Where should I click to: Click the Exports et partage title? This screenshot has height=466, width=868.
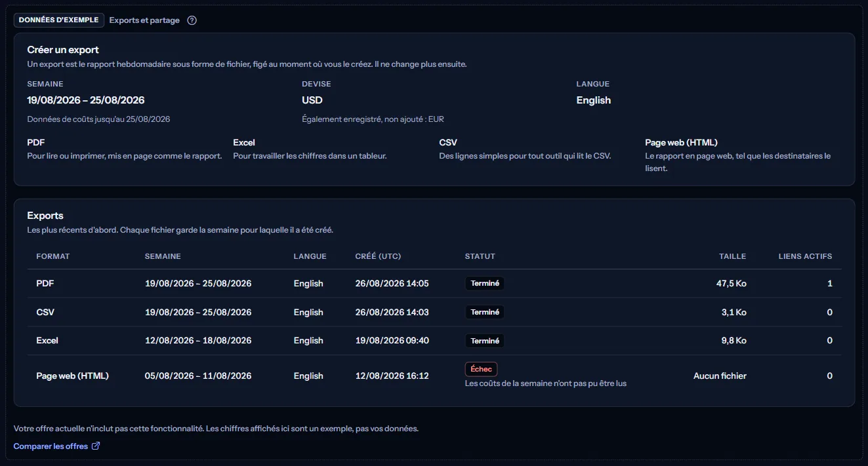click(144, 20)
